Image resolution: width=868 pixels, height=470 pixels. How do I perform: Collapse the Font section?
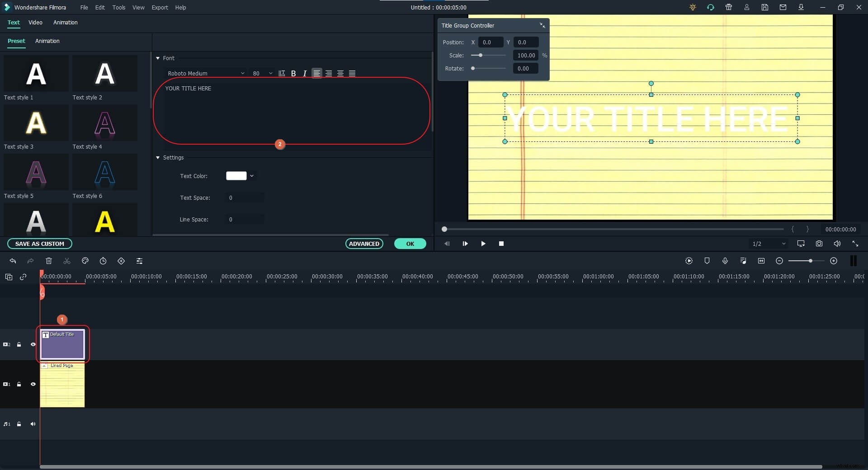tap(158, 58)
